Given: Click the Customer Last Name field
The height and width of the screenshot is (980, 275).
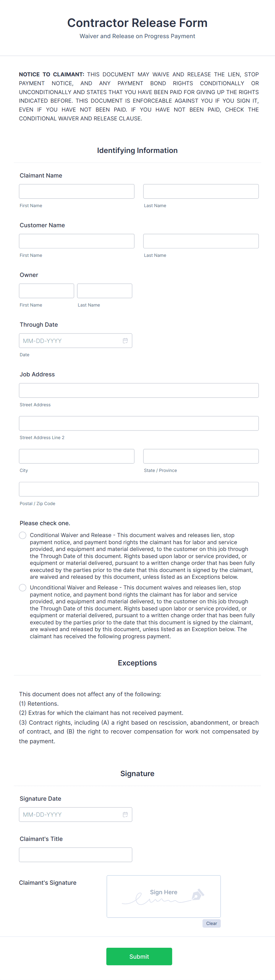Looking at the screenshot, I should (x=201, y=241).
